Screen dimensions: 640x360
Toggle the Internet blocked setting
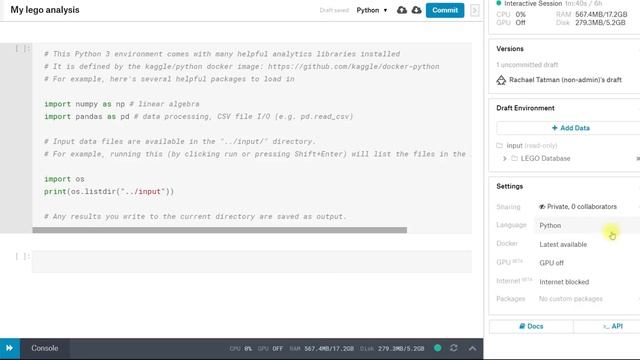point(564,282)
